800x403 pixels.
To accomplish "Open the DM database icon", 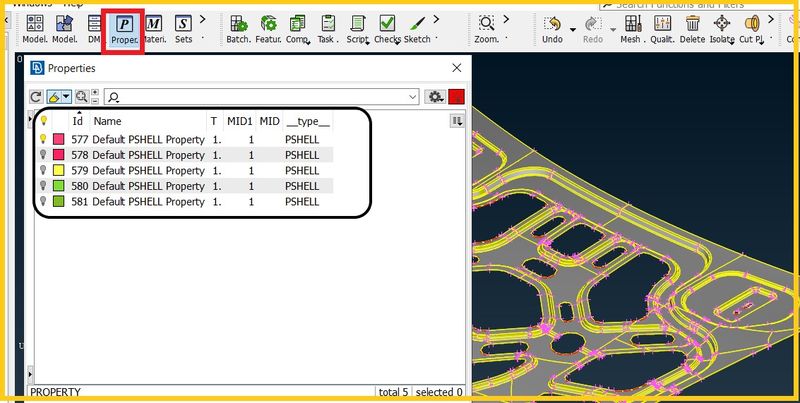I will (x=94, y=29).
